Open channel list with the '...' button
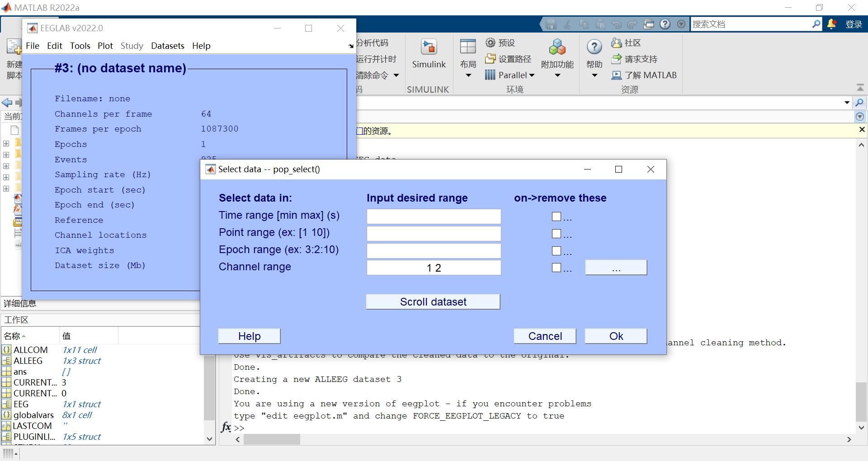This screenshot has width=868, height=461. point(616,268)
